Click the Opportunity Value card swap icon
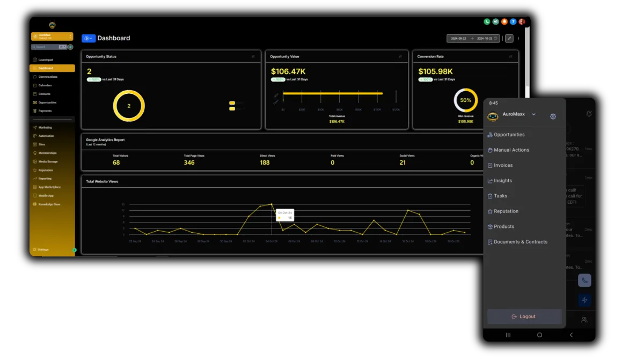The width and height of the screenshot is (644, 362). (400, 56)
